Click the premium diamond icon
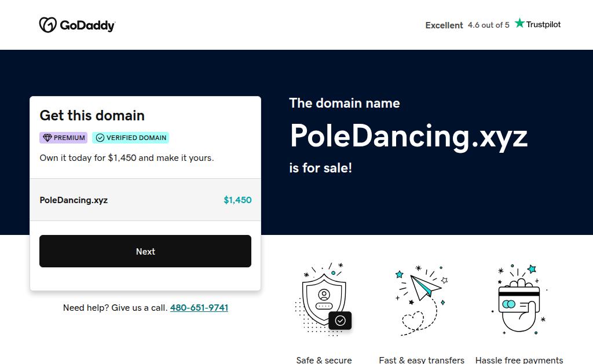593x364 pixels. pos(47,138)
